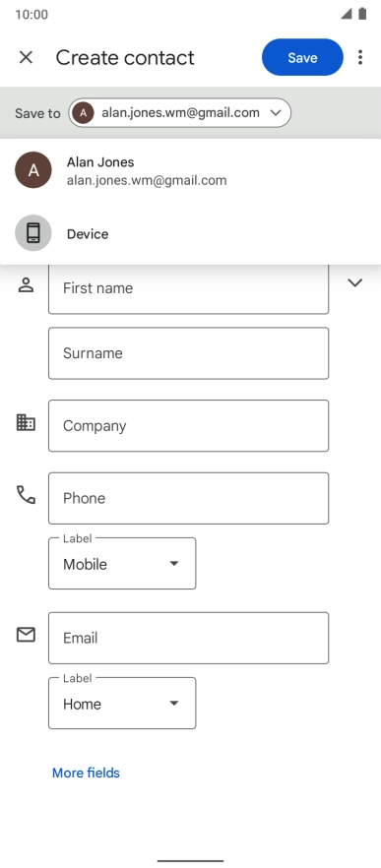This screenshot has height=868, width=381.
Task: Save the new contact
Action: coord(302,57)
